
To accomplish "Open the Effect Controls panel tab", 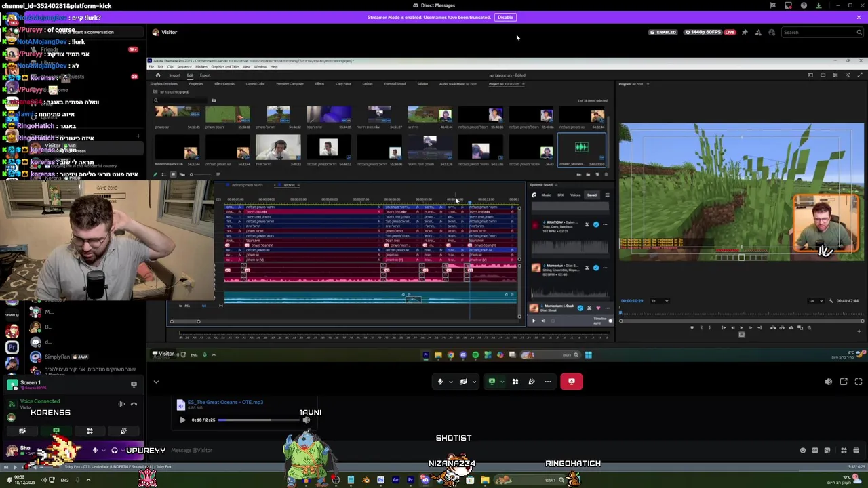I will 224,84.
